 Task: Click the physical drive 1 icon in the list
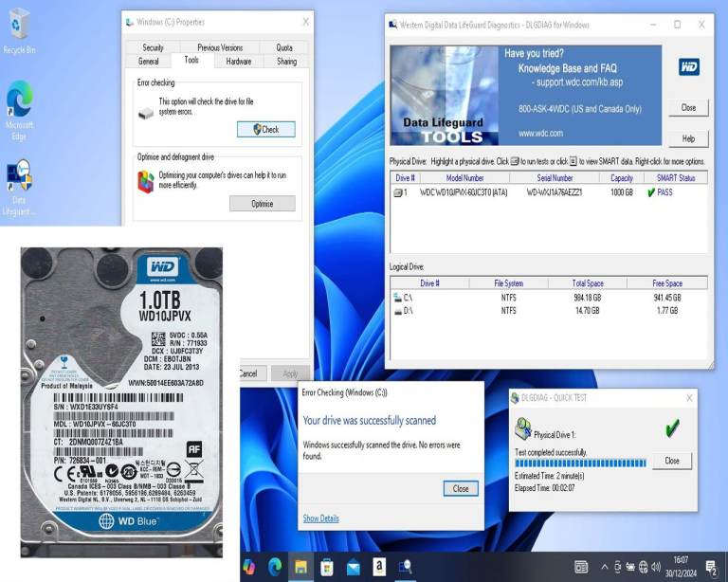399,192
